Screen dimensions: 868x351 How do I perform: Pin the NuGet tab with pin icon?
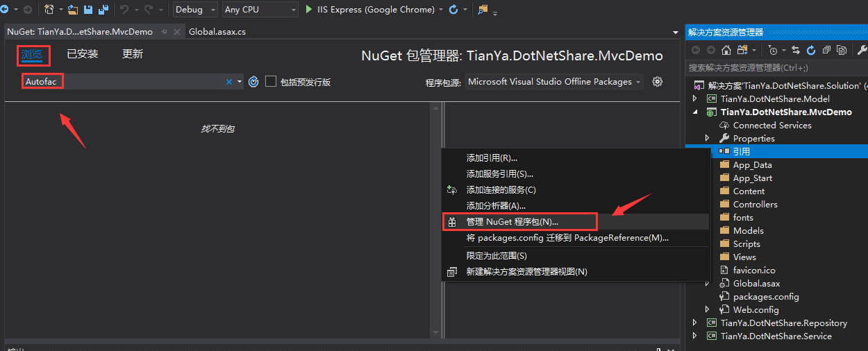coord(165,32)
